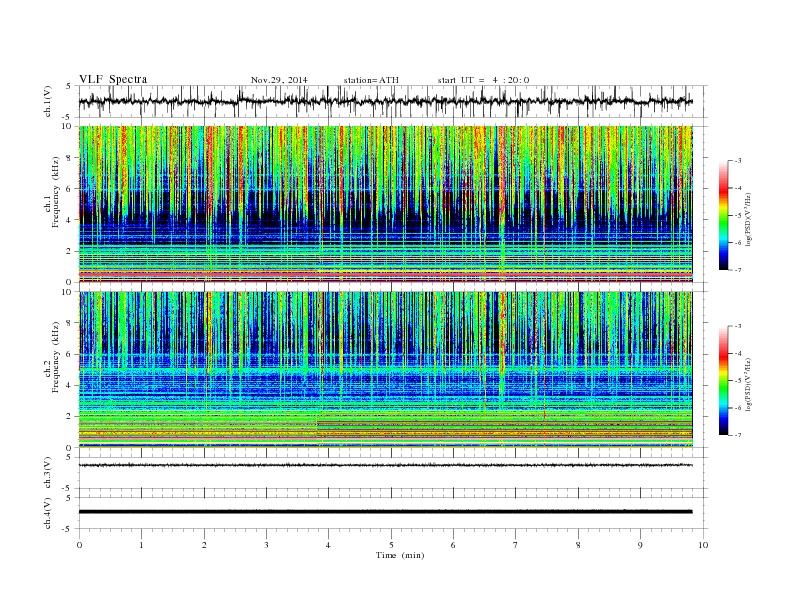Click the "ch.1(V)" axis label
The height and width of the screenshot is (612, 792).
pyautogui.click(x=48, y=101)
